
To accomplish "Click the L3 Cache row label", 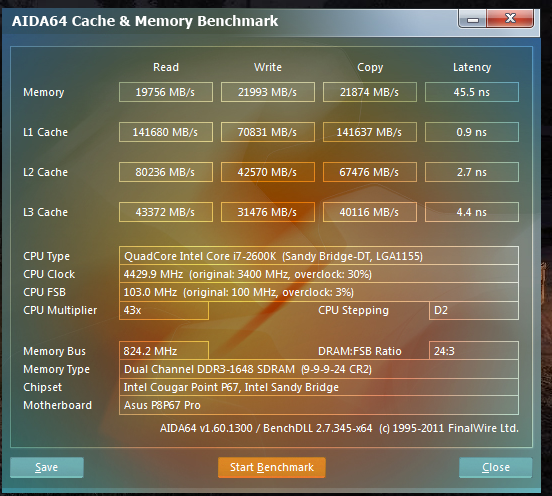I will [45, 212].
